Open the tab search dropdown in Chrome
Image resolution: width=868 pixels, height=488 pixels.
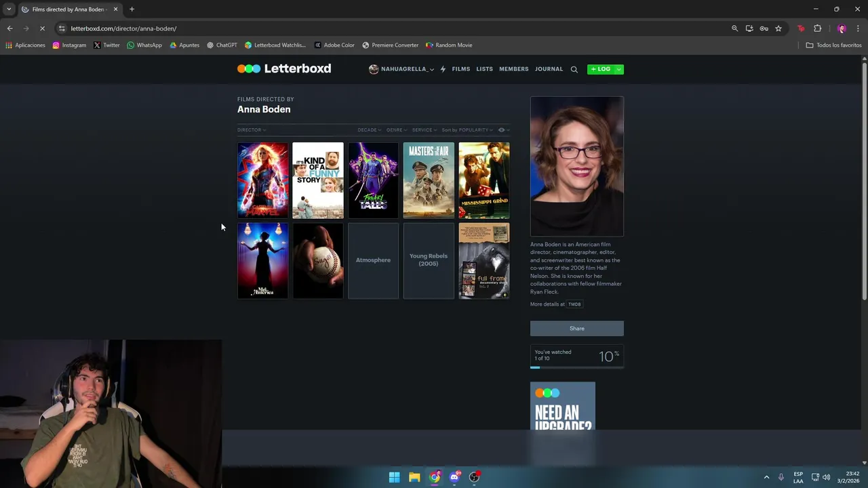8,9
